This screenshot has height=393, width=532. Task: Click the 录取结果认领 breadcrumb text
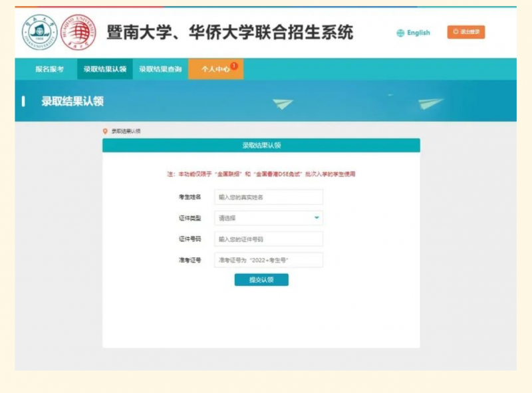(126, 132)
